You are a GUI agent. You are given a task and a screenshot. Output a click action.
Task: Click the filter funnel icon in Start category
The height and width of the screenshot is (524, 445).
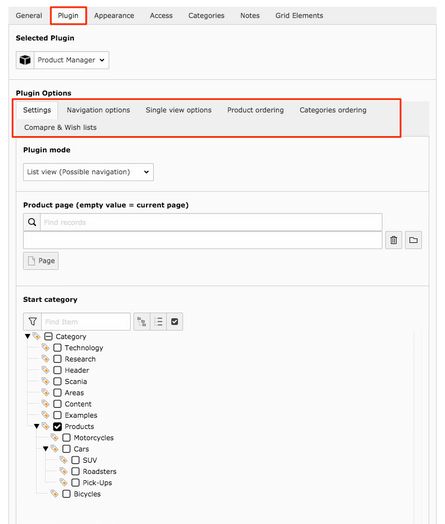(x=32, y=321)
